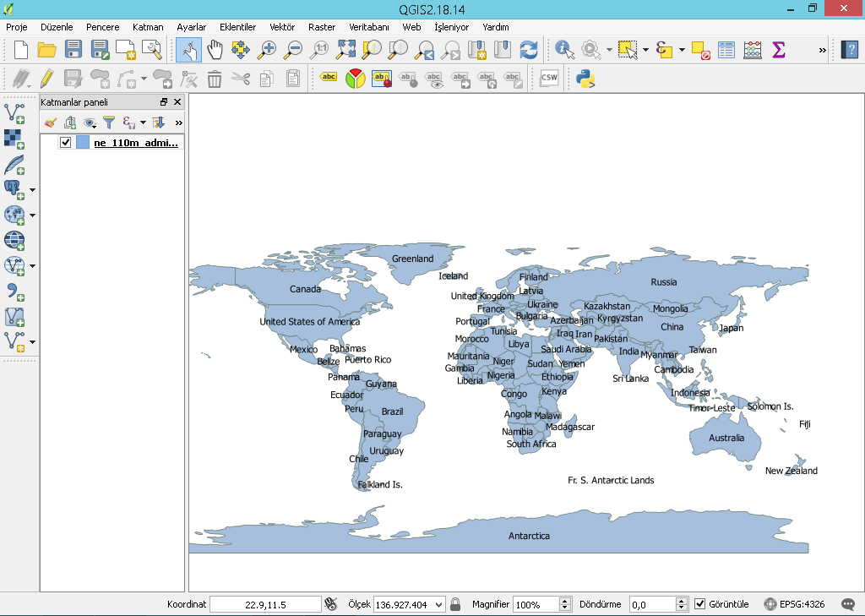Click the Identify Features tool
The width and height of the screenshot is (865, 616).
pos(564,50)
